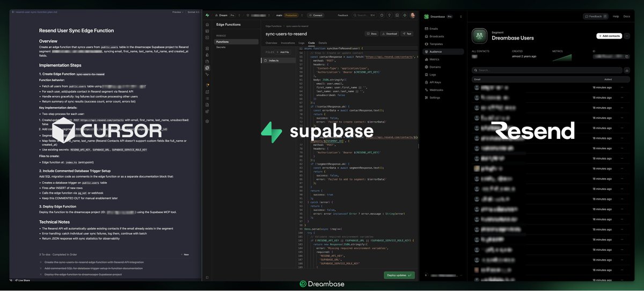This screenshot has height=291, width=644.
Task: Click the Metrics sparkline chart in Resend
Action: tap(562, 57)
